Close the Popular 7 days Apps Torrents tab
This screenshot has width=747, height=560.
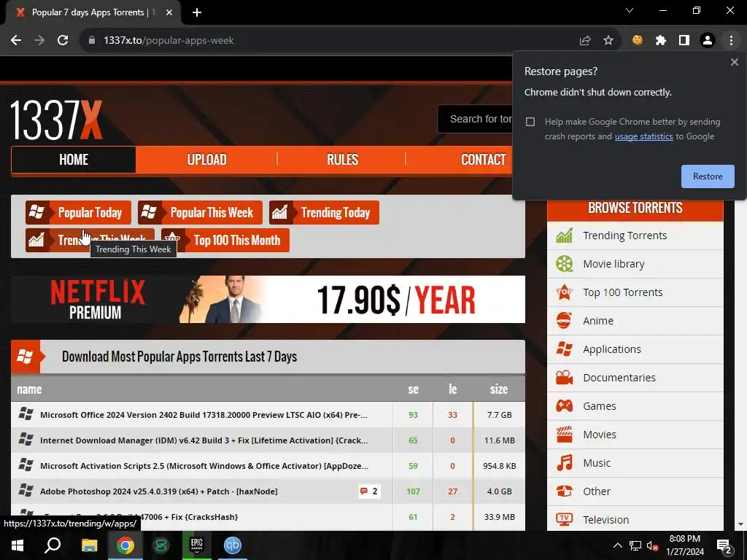tap(169, 12)
